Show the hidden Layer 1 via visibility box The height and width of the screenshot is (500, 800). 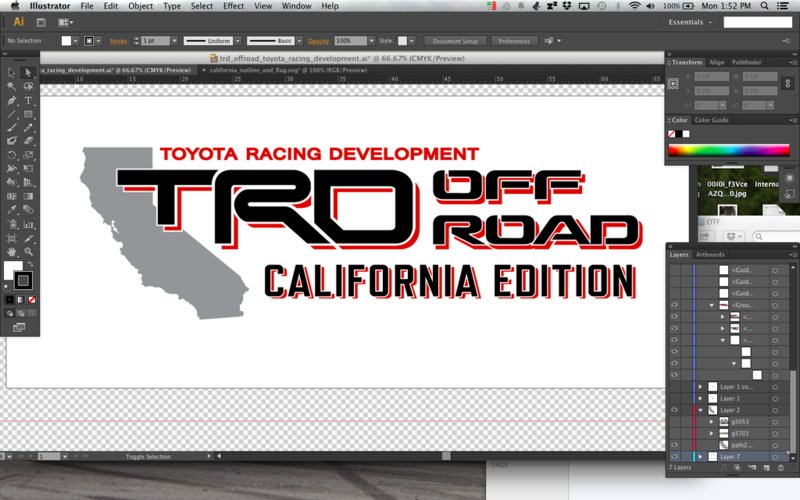[674, 398]
